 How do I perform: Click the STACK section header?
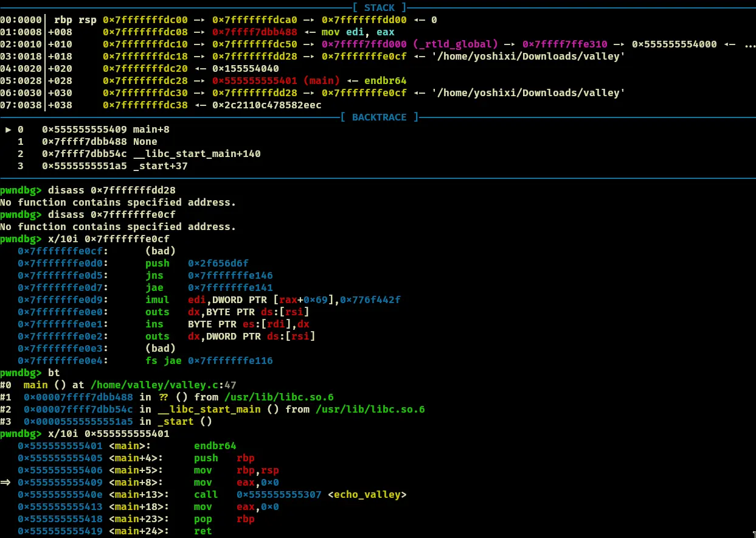pyautogui.click(x=380, y=7)
